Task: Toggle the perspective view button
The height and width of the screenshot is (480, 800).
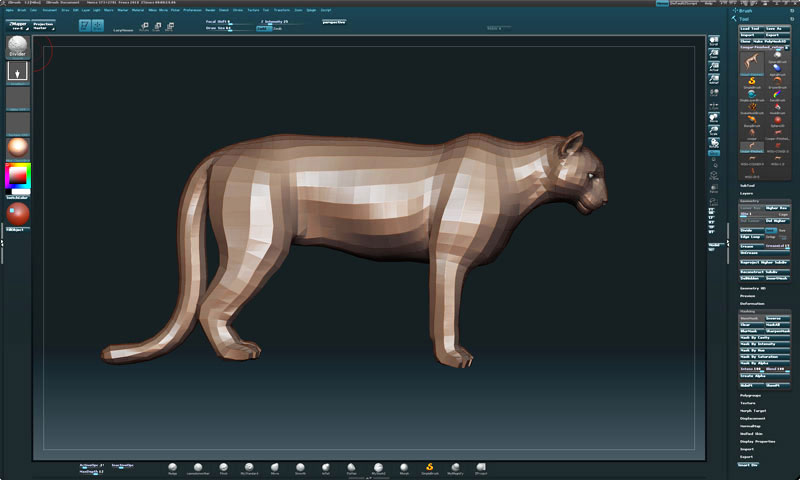Action: (334, 22)
